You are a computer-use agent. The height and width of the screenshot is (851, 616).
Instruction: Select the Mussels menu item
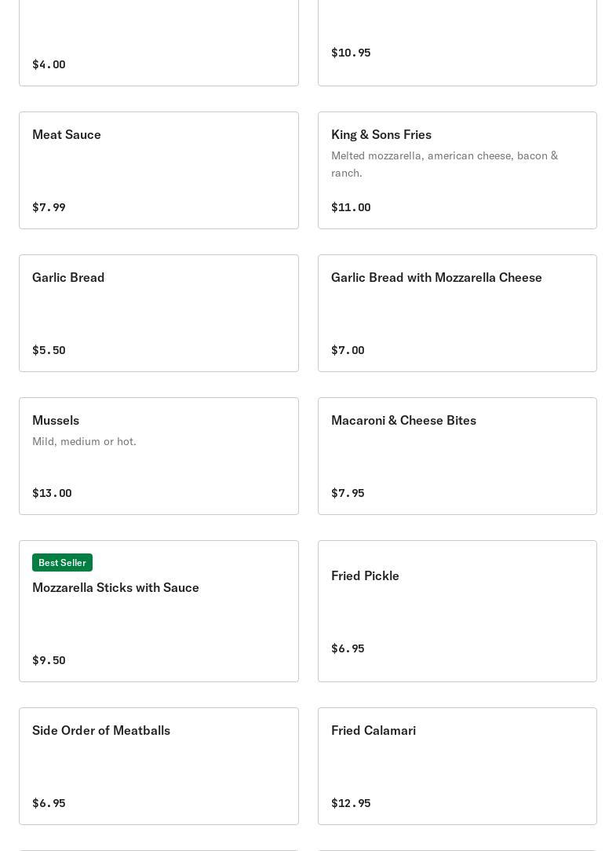pos(159,456)
